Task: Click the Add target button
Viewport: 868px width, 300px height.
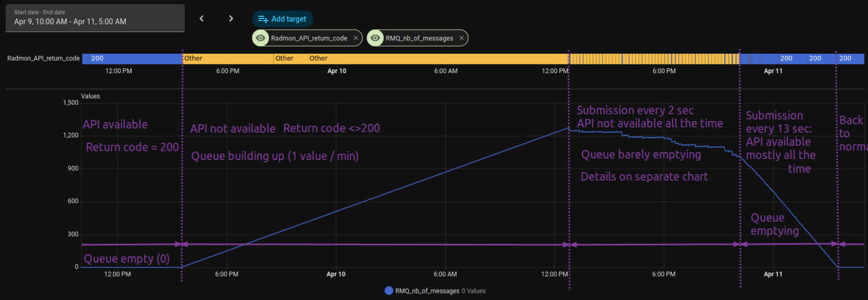Action: click(283, 19)
